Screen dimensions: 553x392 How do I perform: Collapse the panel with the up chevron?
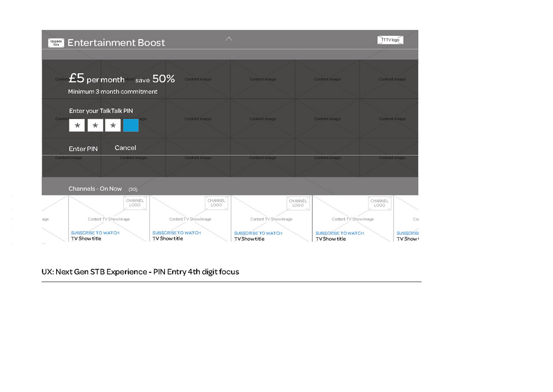coord(229,38)
